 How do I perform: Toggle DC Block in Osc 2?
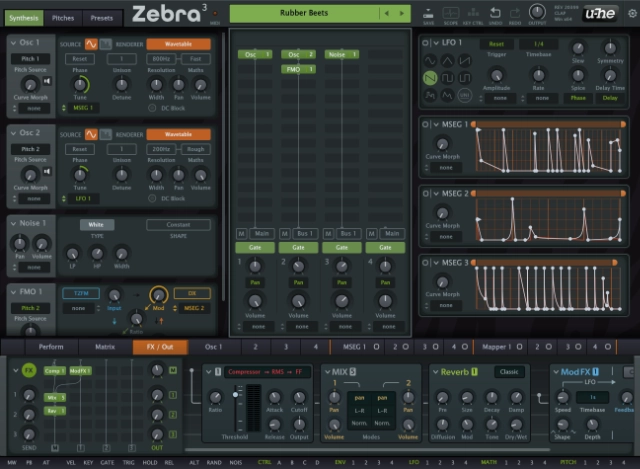coord(152,198)
